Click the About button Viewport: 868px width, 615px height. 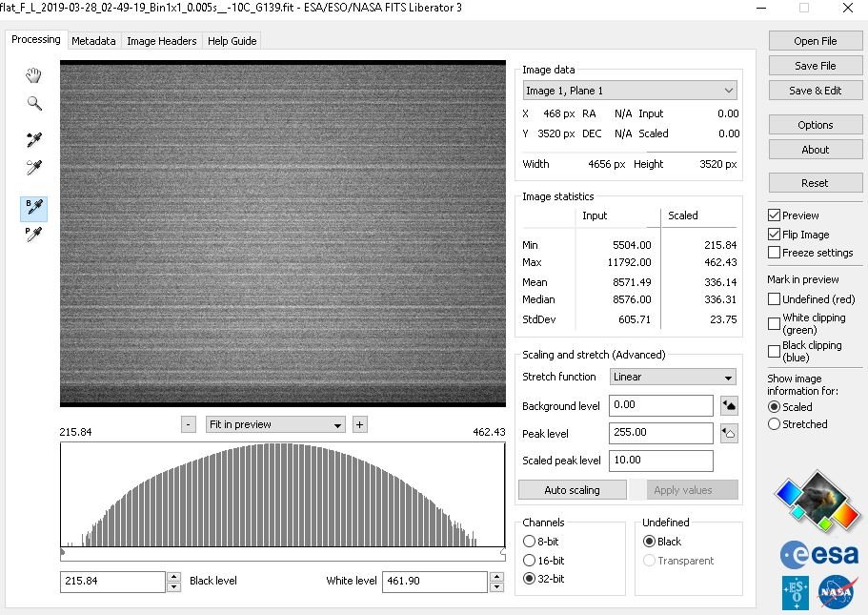(816, 150)
